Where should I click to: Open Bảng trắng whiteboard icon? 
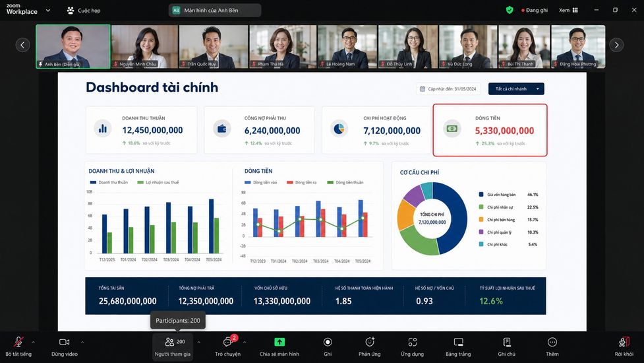(458, 342)
